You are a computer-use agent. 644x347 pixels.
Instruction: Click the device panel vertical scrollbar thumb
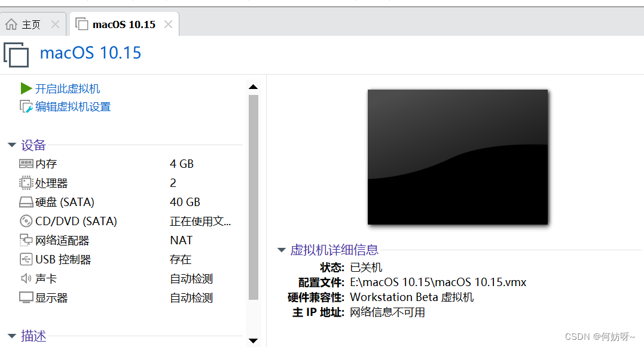[254, 197]
